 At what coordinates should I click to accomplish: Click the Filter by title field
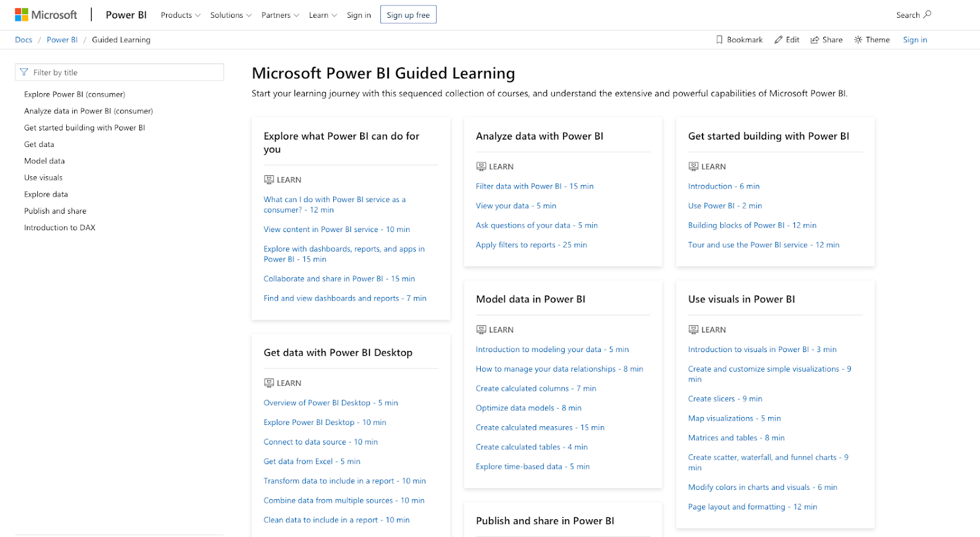pos(119,72)
